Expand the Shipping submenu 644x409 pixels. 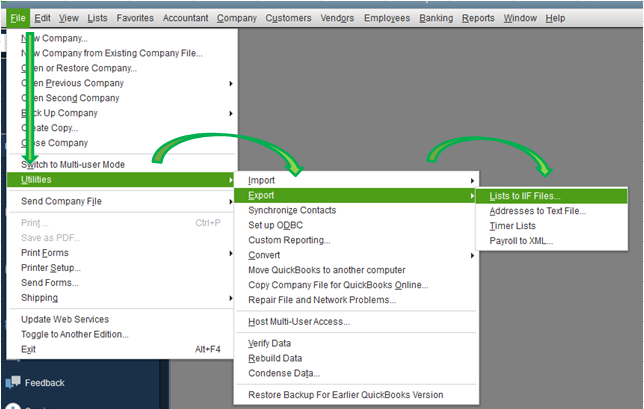[122, 298]
